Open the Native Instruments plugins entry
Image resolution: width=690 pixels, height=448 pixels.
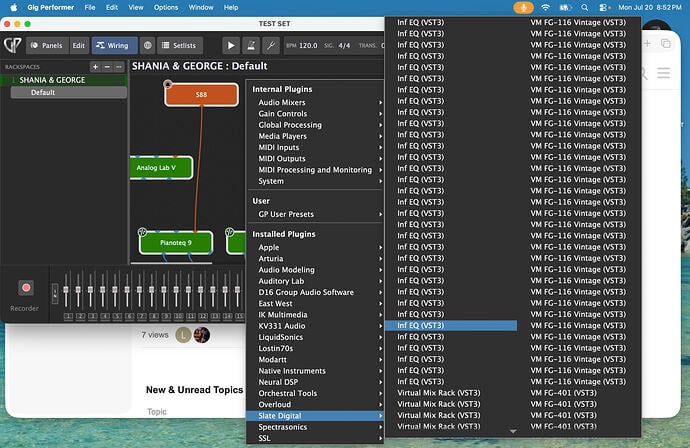click(x=316, y=371)
